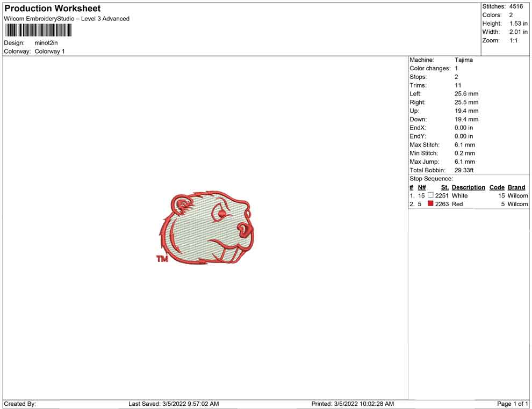532x409 pixels.
Task: Click the Colors count value 2
Action: [x=511, y=15]
